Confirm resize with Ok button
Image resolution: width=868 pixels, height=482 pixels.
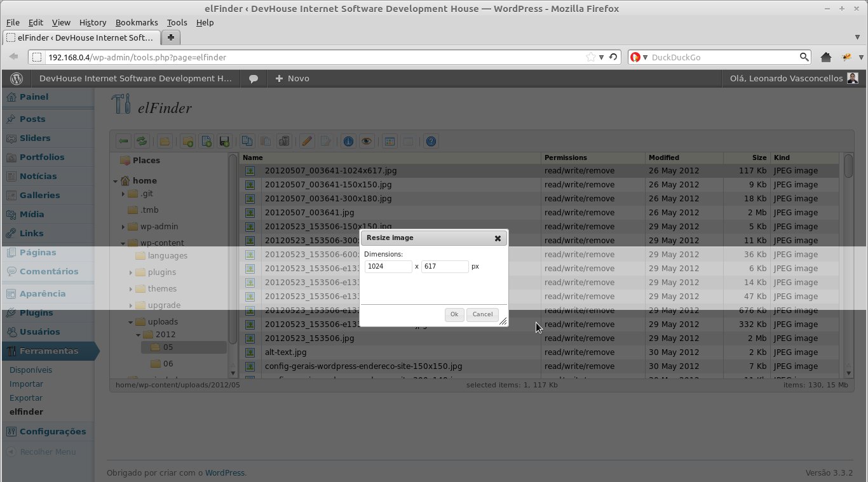454,314
